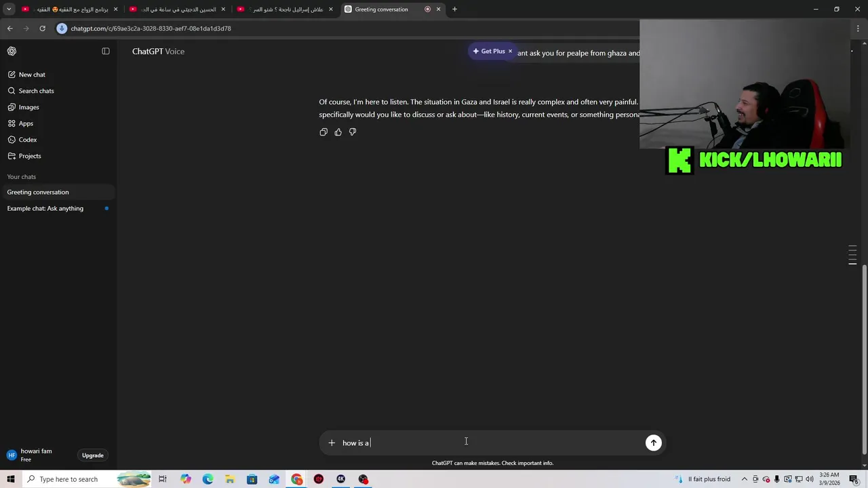The width and height of the screenshot is (868, 488).
Task: Open Microsoft Store from the taskbar
Action: coord(252,479)
